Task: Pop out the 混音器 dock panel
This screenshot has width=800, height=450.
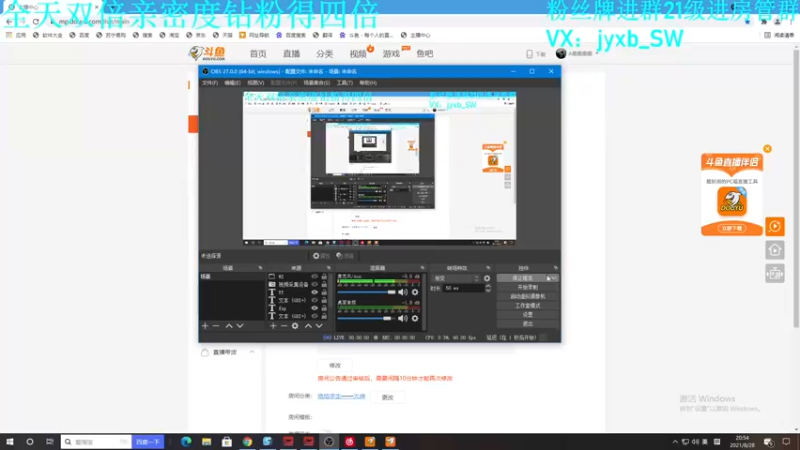Action: (x=422, y=268)
